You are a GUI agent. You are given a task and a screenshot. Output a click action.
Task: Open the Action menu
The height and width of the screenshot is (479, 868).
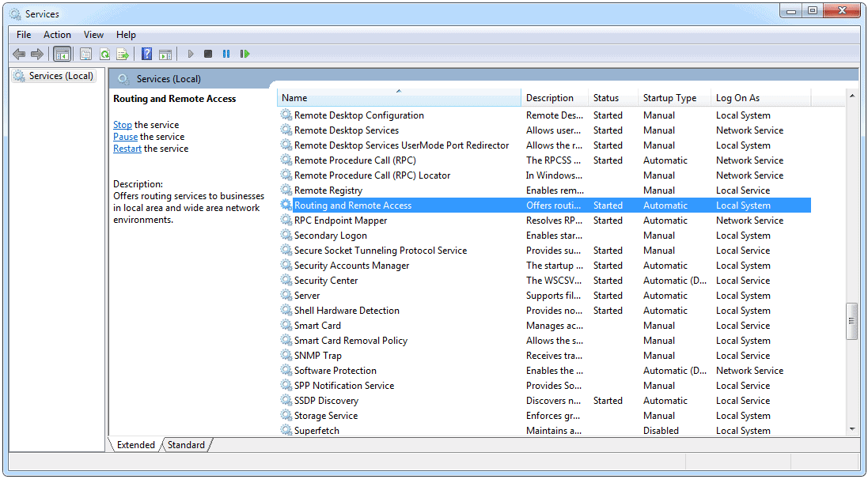pyautogui.click(x=58, y=34)
